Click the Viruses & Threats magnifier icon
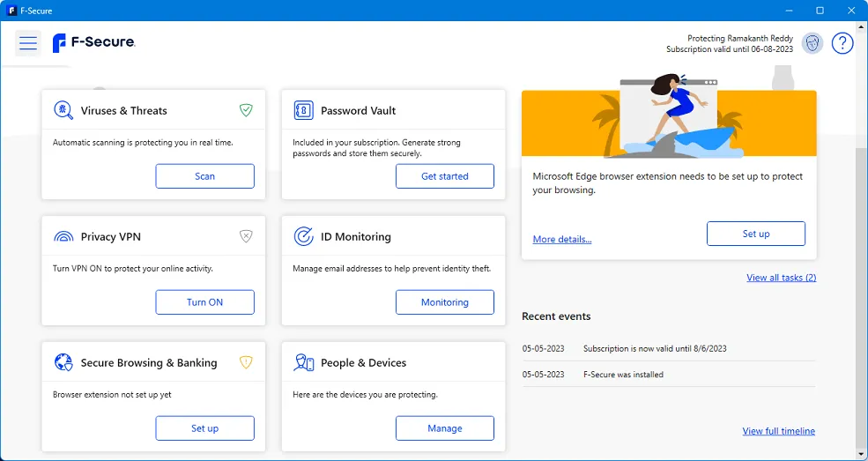The image size is (868, 461). 63,110
